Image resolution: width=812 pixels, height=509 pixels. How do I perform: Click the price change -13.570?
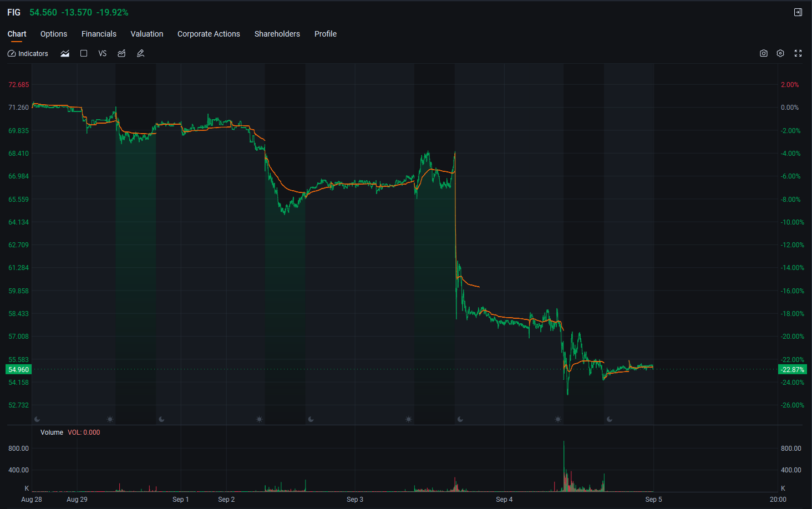(x=77, y=12)
